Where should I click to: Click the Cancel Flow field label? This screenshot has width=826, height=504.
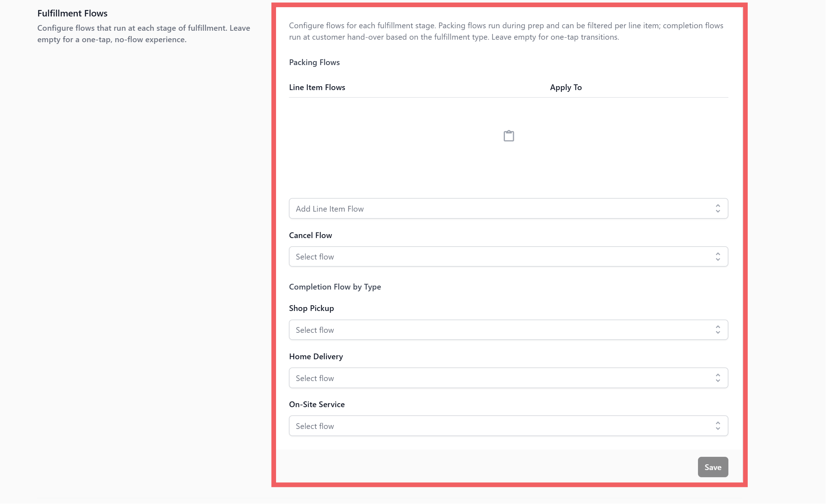(x=310, y=235)
